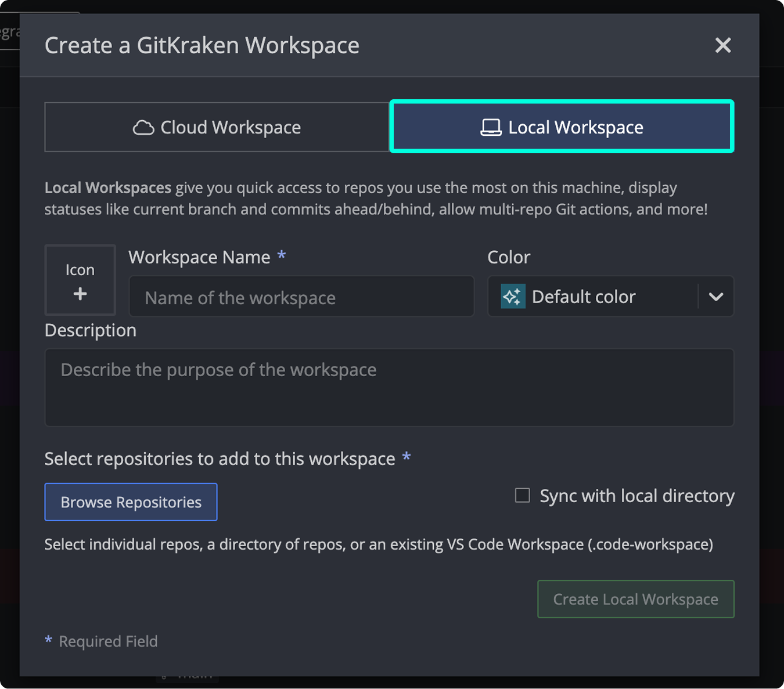The height and width of the screenshot is (689, 784).
Task: Click the required field asterisk near Select repositories
Action: pyautogui.click(x=407, y=457)
